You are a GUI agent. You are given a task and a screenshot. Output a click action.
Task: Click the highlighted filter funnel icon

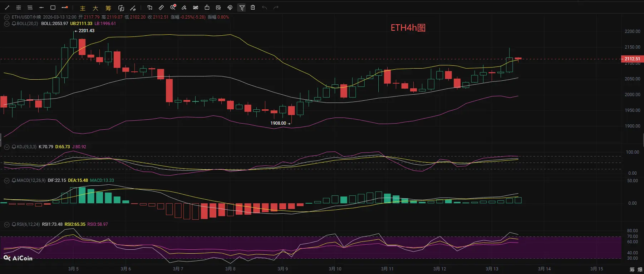[x=242, y=8]
